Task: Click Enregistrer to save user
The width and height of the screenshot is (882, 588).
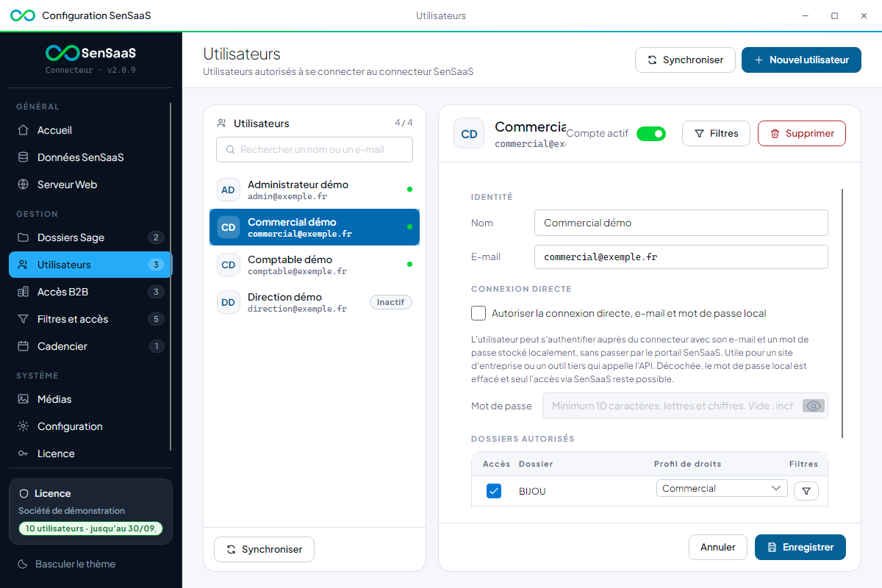Action: click(800, 547)
